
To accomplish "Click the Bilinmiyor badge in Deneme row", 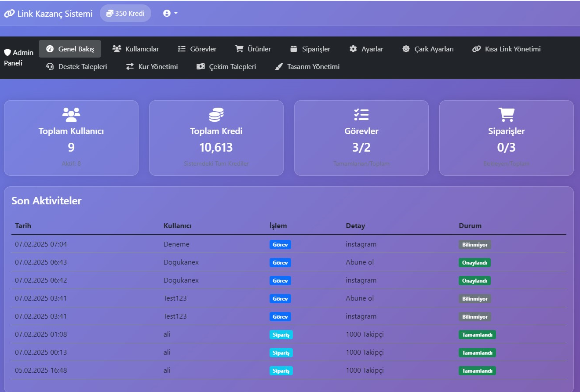I will [x=475, y=245].
